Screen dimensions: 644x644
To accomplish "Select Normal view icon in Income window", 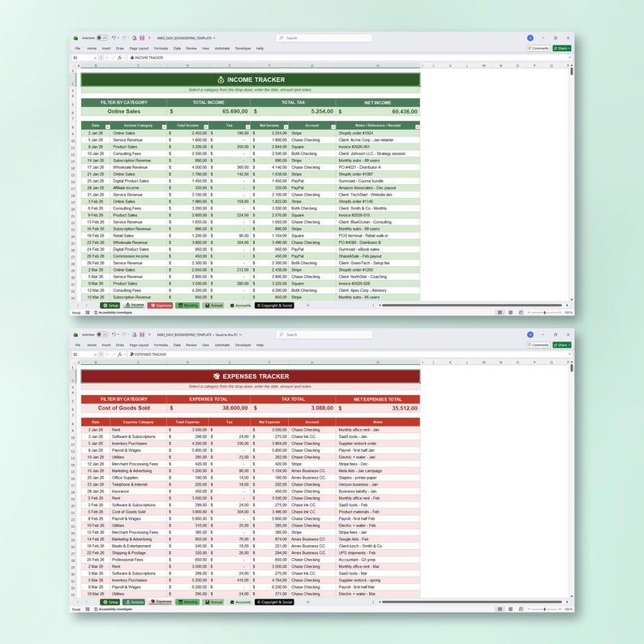I will (500, 313).
